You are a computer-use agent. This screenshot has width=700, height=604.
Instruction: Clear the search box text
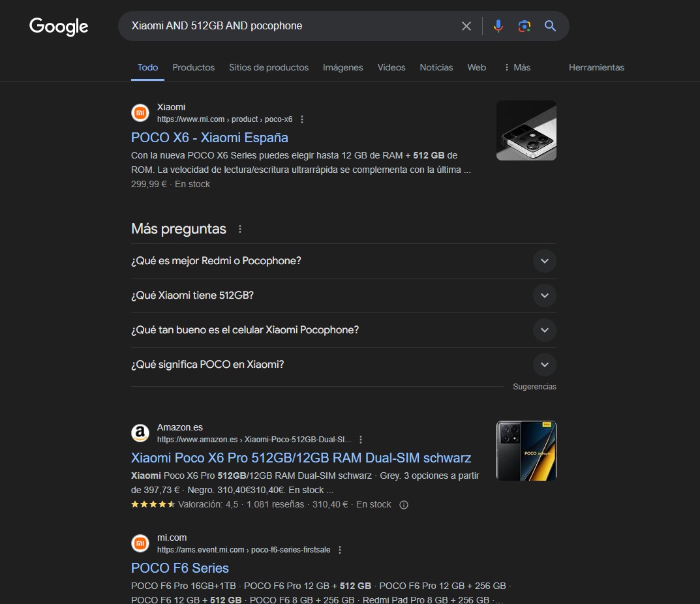466,26
